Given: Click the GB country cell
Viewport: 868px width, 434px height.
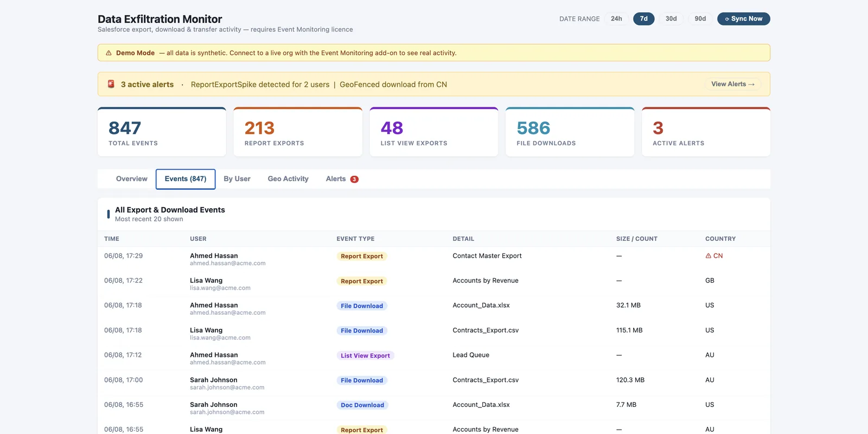Looking at the screenshot, I should [710, 281].
